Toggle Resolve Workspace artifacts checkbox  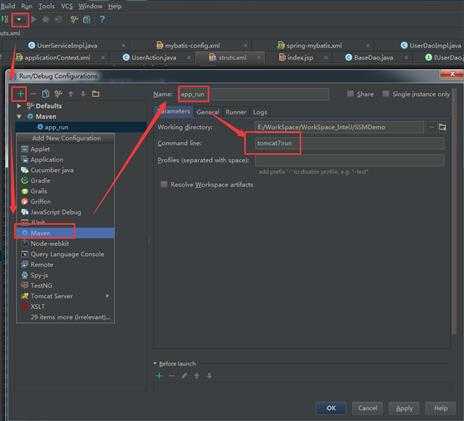164,184
